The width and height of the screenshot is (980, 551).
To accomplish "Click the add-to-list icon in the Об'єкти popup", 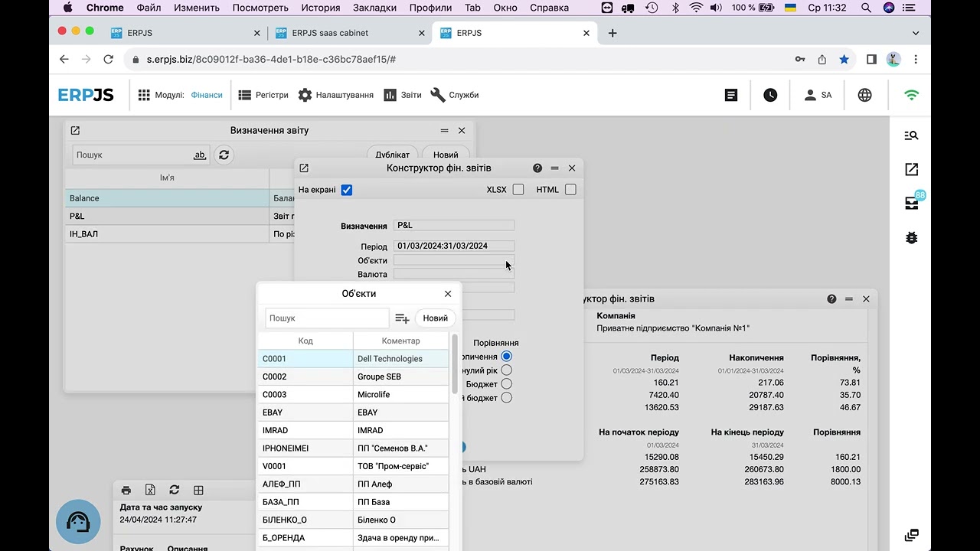I will tap(402, 318).
